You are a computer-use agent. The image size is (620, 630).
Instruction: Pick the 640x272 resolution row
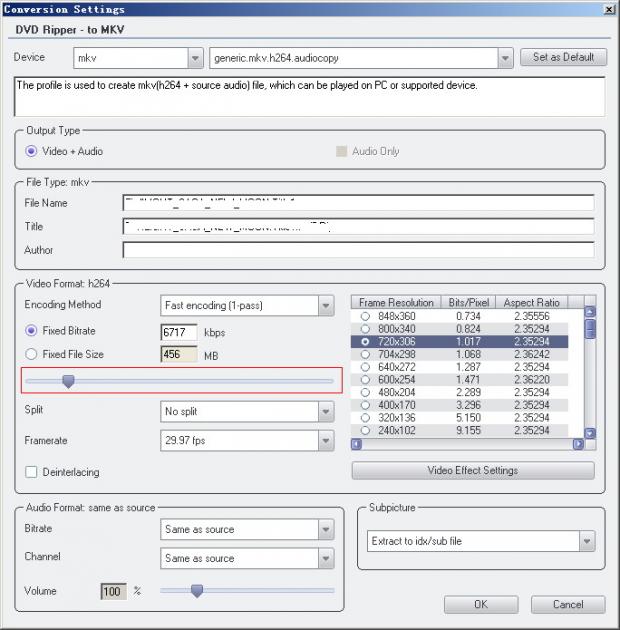(365, 367)
